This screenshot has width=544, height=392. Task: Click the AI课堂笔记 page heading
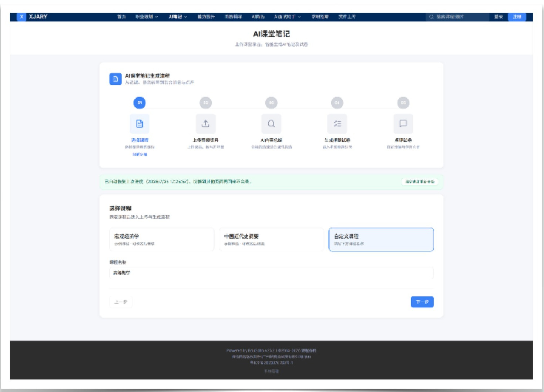click(x=271, y=34)
